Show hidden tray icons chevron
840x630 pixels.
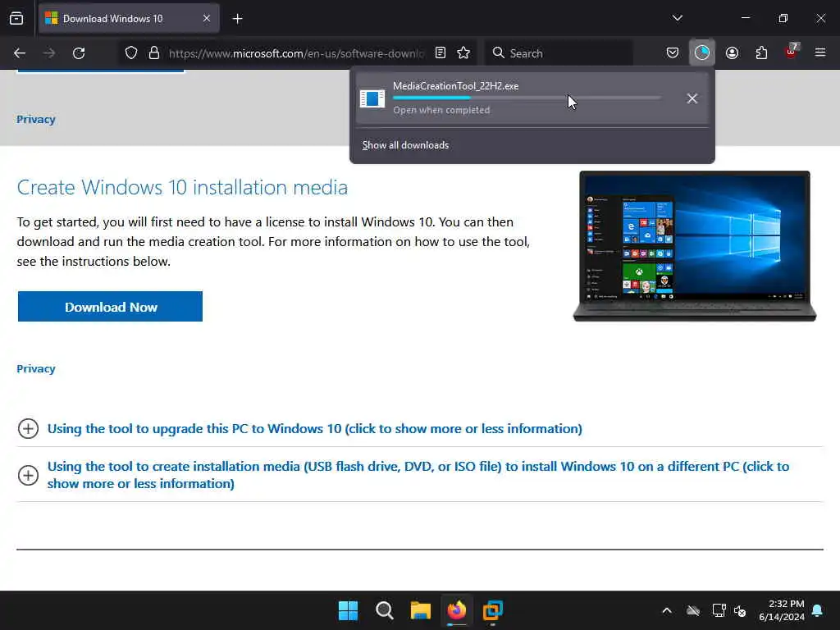[667, 610]
